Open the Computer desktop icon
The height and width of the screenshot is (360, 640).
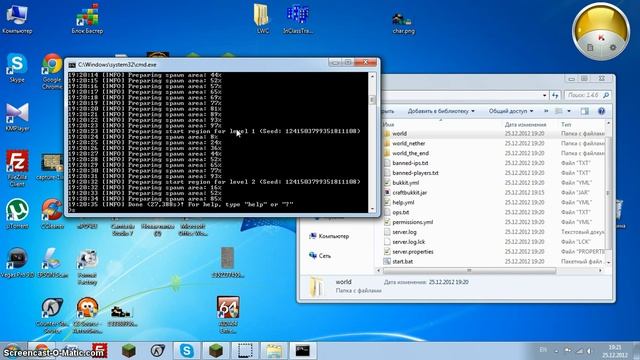pos(17,19)
